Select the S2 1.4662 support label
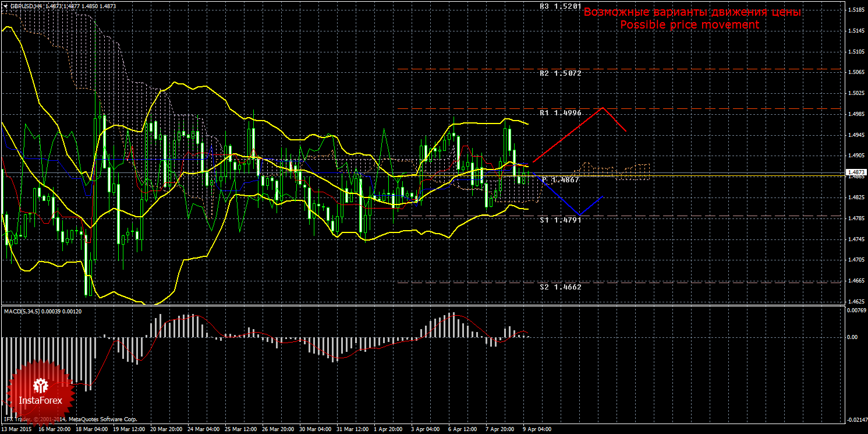 pyautogui.click(x=560, y=287)
